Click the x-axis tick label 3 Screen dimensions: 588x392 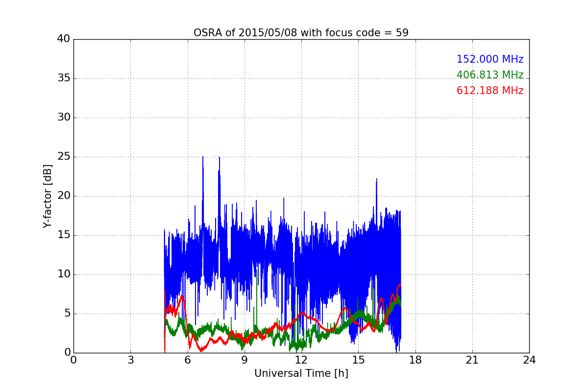tap(130, 360)
